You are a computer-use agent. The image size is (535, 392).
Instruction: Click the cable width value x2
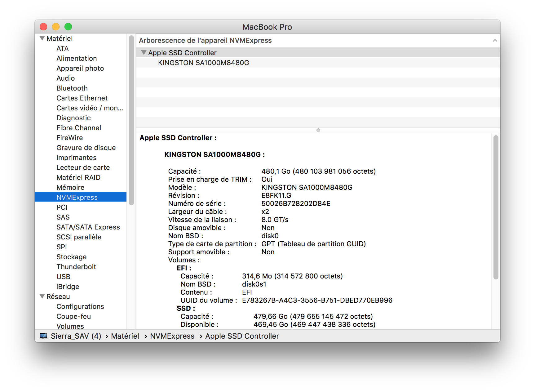(265, 212)
